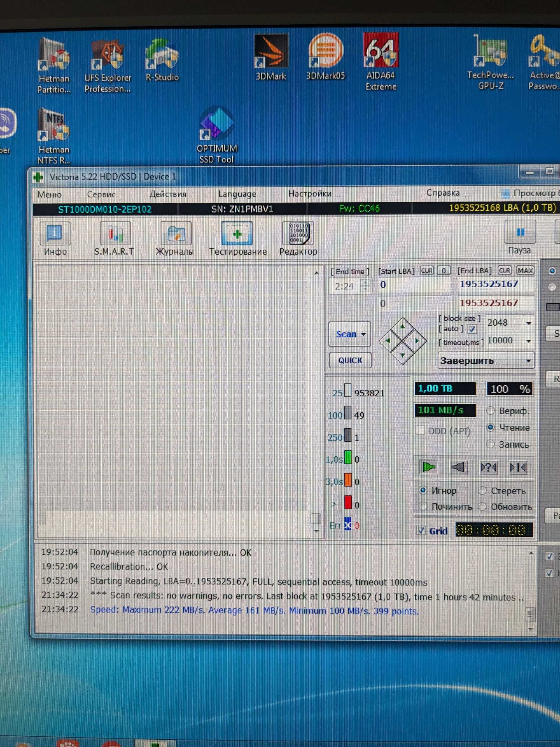560x747 pixels.
Task: Click the Просмотр view button
Action: [x=530, y=193]
